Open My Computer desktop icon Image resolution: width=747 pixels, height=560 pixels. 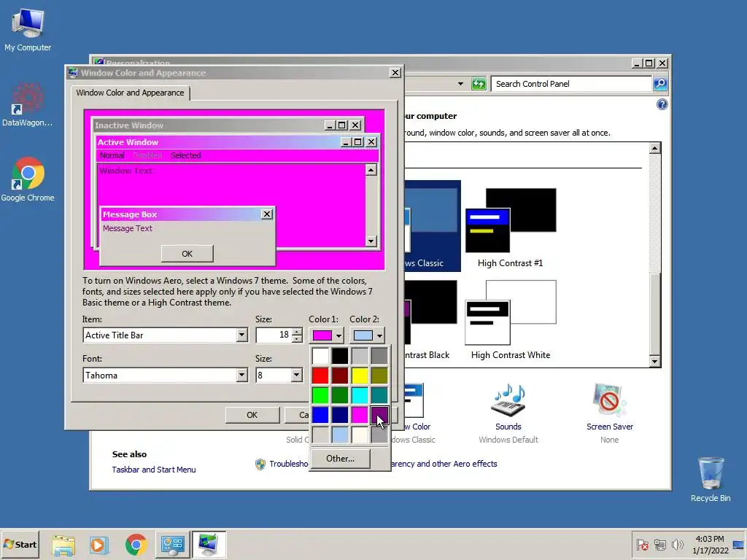pyautogui.click(x=28, y=29)
